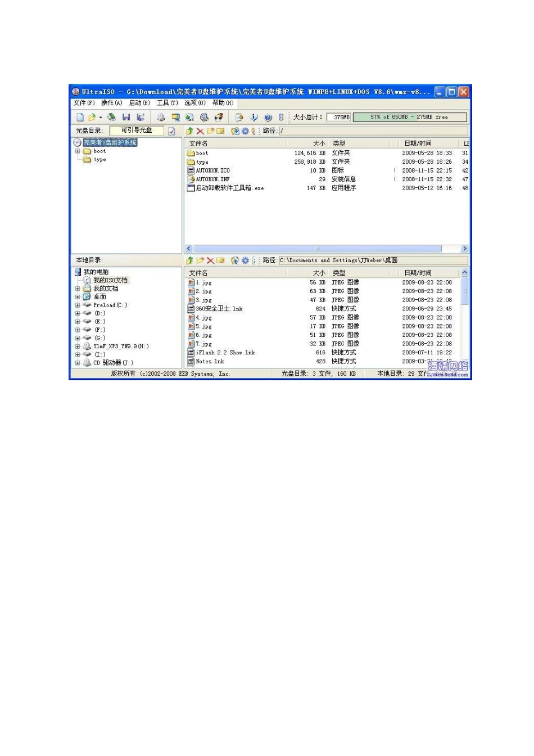Select AUTORUN.ICO in ISO file list

[x=213, y=170]
